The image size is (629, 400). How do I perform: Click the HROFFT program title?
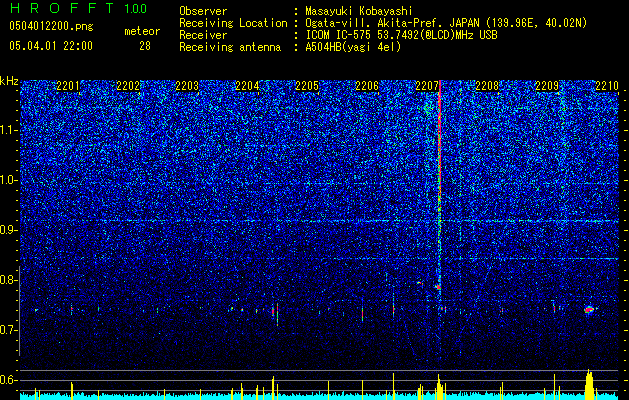click(x=62, y=8)
